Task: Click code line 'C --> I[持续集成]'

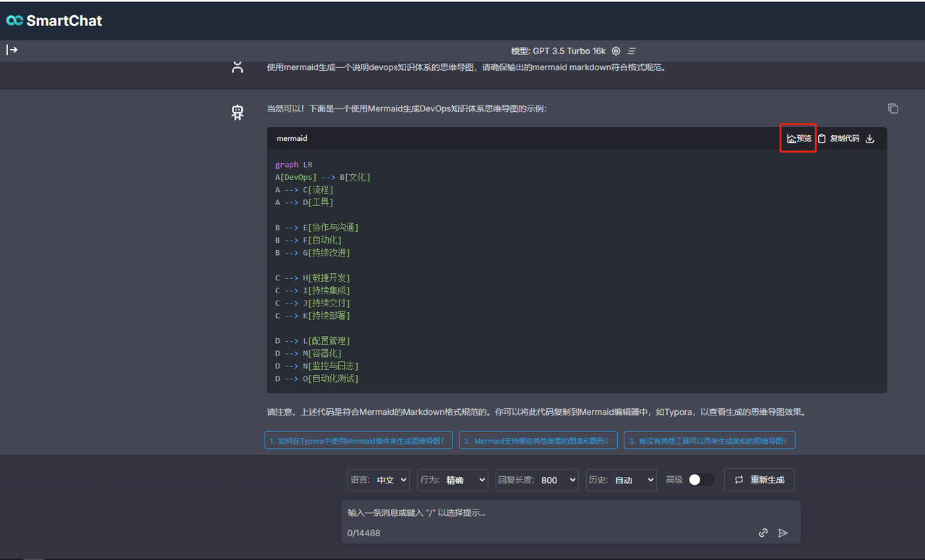Action: (312, 290)
